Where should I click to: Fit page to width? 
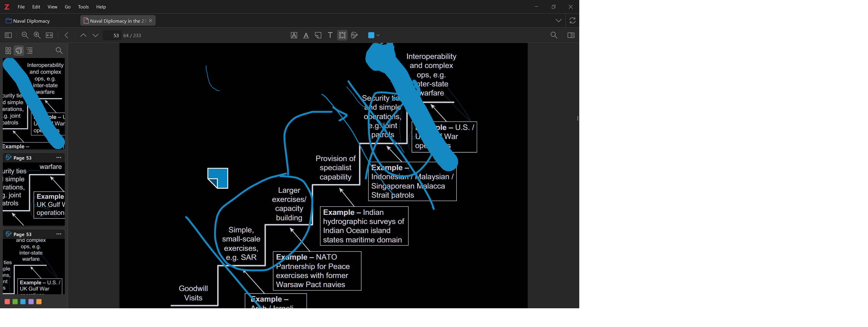[x=49, y=35]
